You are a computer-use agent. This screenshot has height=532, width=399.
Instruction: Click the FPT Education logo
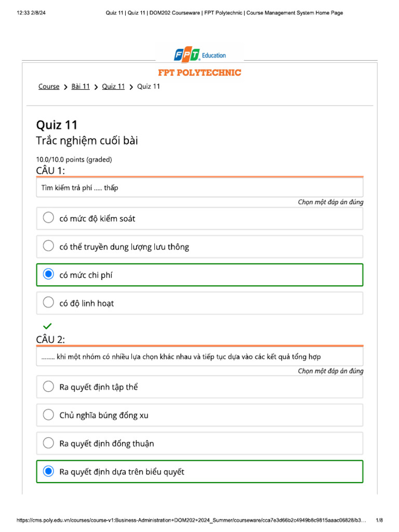(199, 55)
